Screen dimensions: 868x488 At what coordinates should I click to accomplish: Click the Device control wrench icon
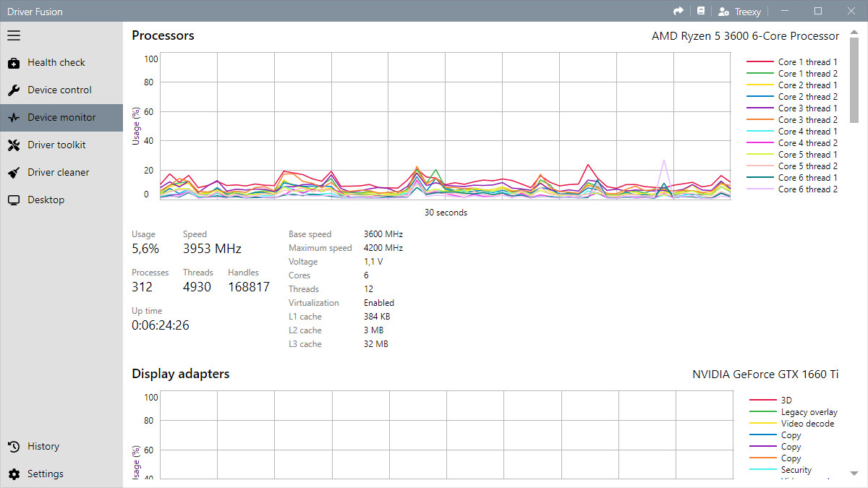point(14,90)
